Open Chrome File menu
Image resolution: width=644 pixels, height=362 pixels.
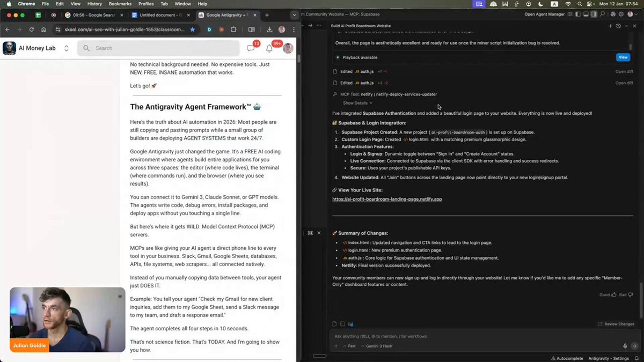pyautogui.click(x=45, y=4)
